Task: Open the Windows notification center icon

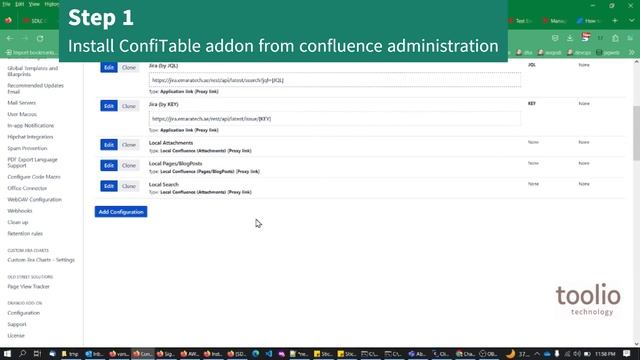Action: (627, 353)
